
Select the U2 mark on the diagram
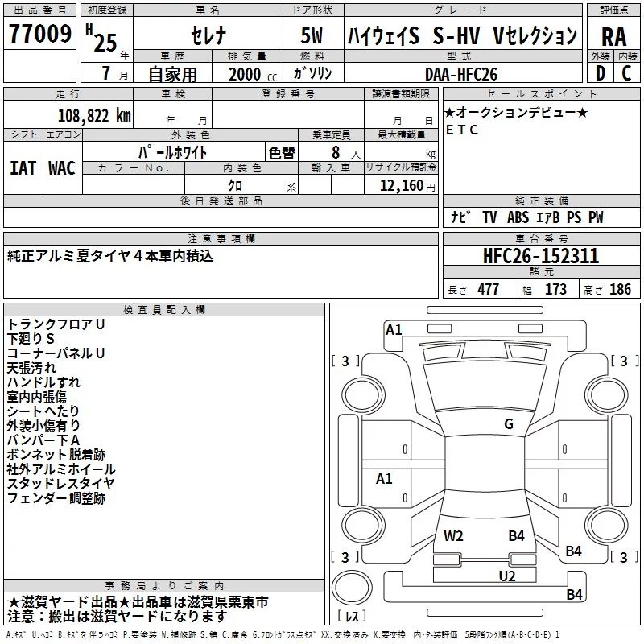coord(507,576)
